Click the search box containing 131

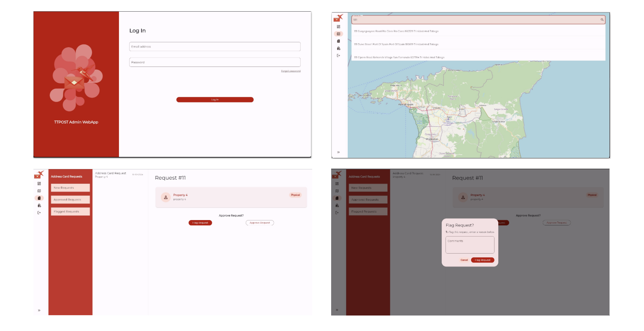(x=478, y=20)
